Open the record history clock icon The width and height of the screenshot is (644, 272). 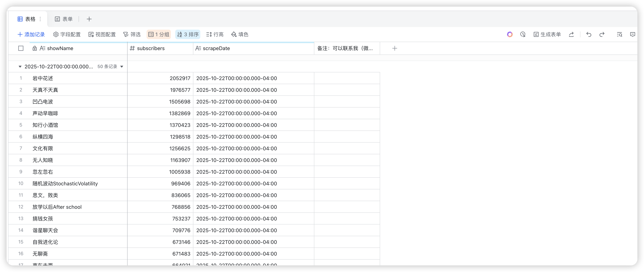[x=523, y=35]
